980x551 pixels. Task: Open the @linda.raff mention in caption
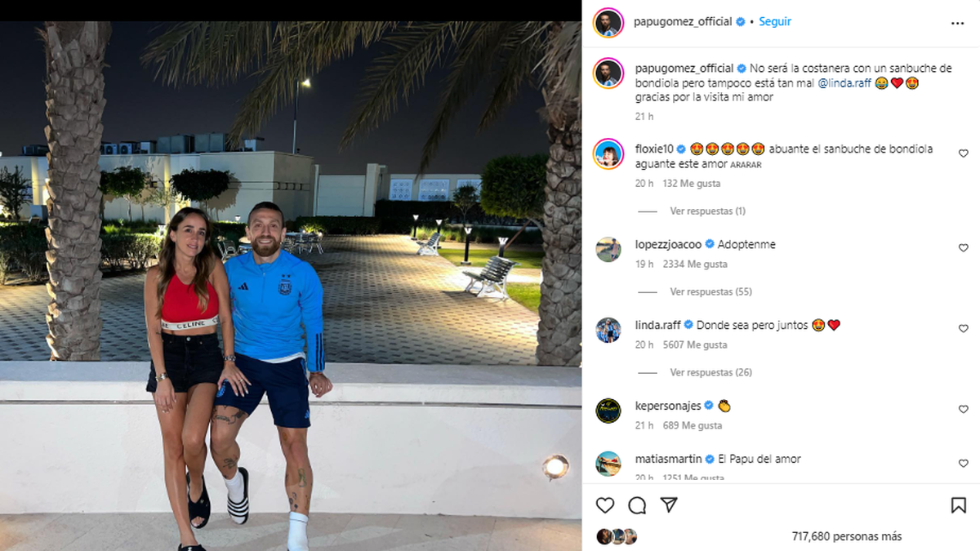point(845,83)
